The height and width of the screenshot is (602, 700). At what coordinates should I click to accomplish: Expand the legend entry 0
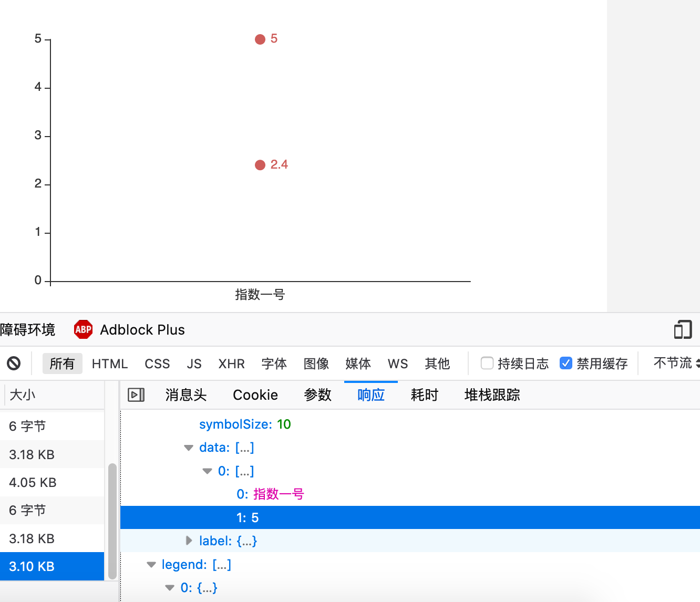169,587
